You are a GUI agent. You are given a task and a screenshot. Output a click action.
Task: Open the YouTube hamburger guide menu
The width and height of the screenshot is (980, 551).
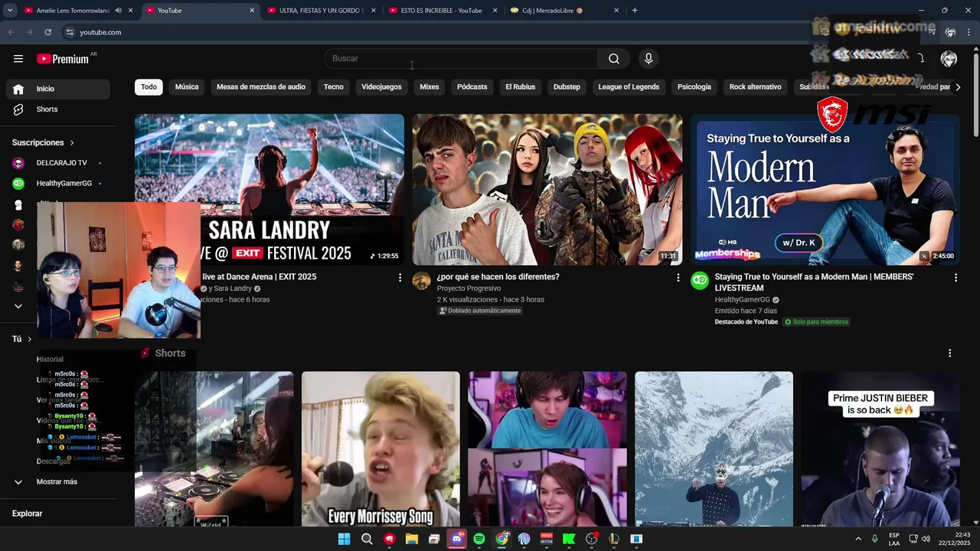click(x=18, y=59)
